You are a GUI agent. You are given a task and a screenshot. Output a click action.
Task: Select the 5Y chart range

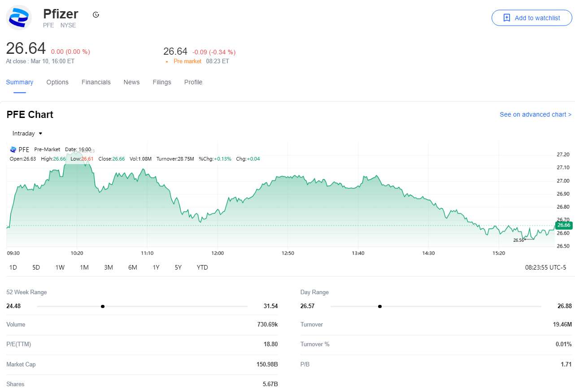pyautogui.click(x=178, y=267)
